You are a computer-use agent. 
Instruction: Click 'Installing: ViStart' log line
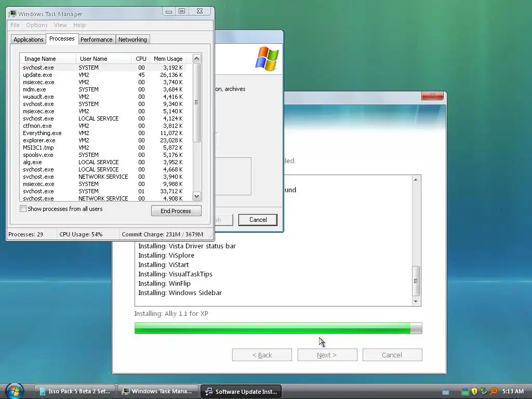[x=163, y=264]
